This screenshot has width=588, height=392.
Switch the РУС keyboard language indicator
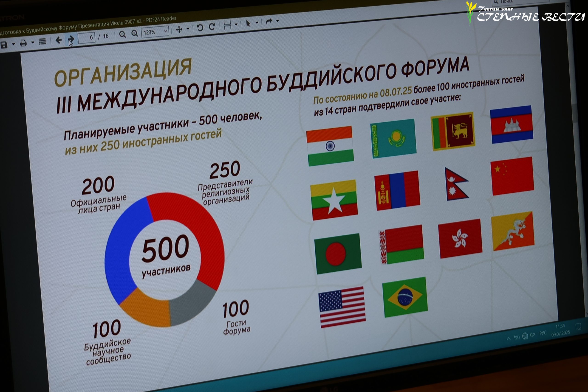pos(543,333)
